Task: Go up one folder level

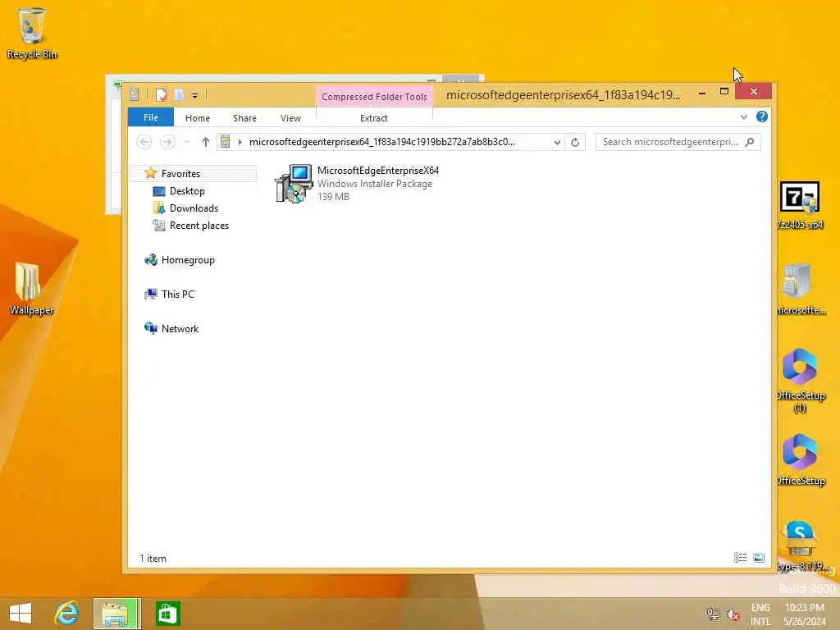Action: (x=205, y=142)
